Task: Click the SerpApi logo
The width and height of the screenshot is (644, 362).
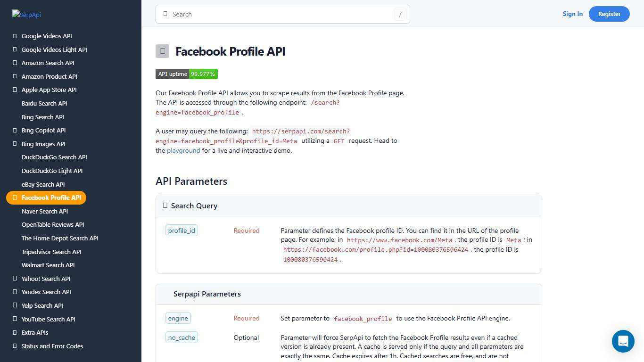Action: (x=26, y=14)
